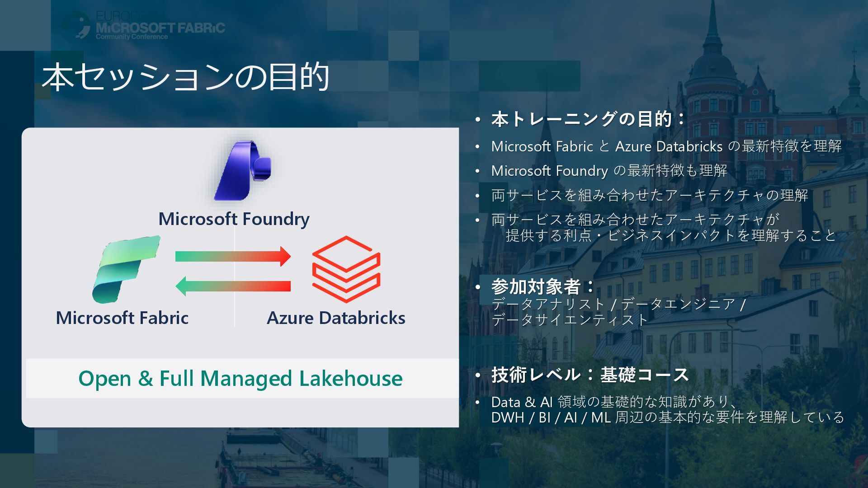
Task: Click the Microsoft Fabric green logo icon
Action: 127,269
